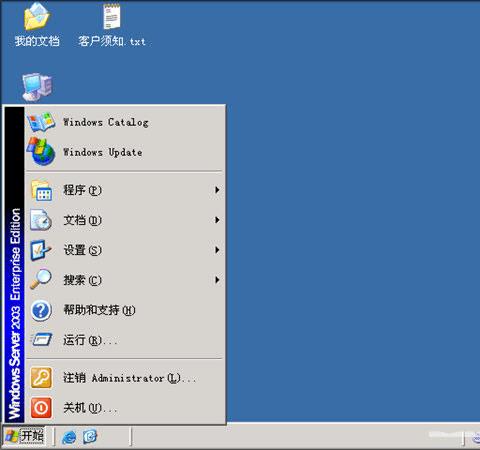Open Windows Catalog menu entry

tap(125, 122)
